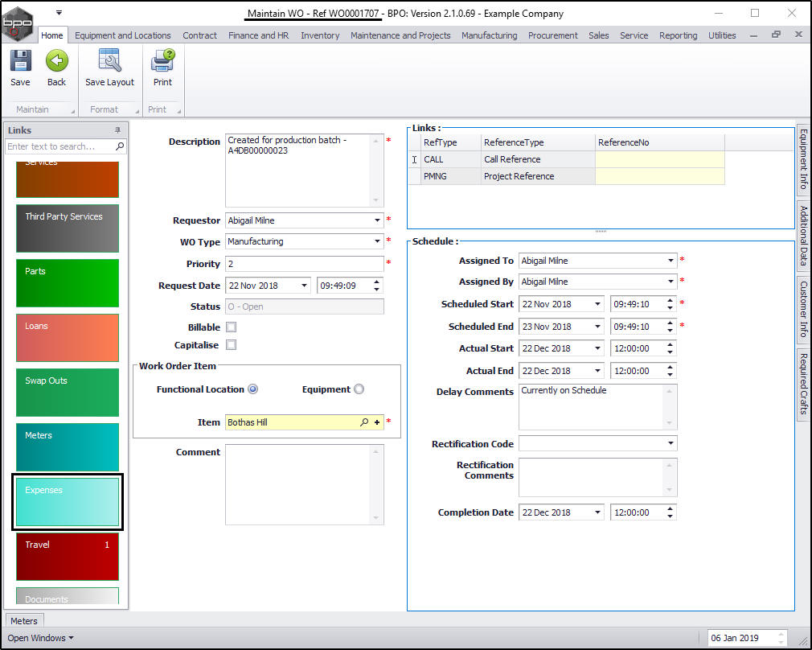Click the green Back arrow icon
The width and height of the screenshot is (812, 650).
56,62
